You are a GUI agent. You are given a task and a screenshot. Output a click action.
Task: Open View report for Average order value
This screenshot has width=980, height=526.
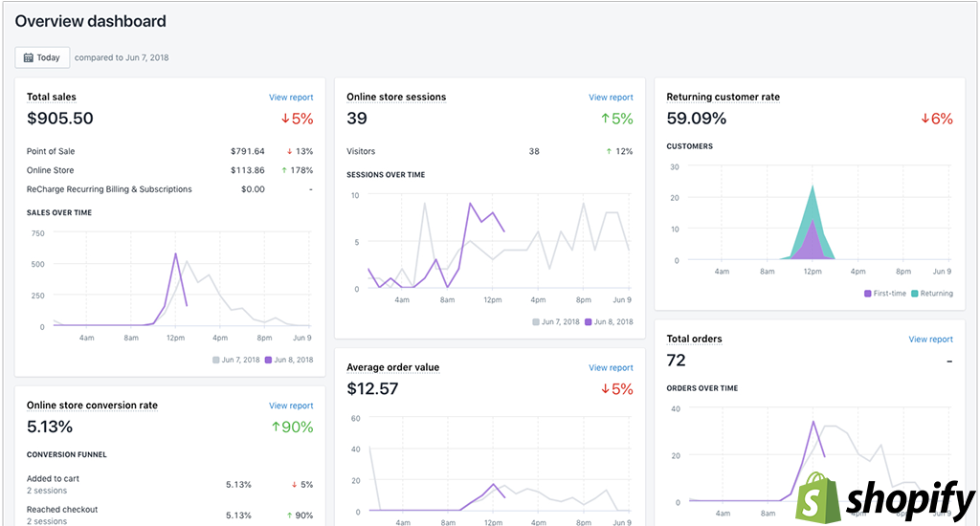611,368
